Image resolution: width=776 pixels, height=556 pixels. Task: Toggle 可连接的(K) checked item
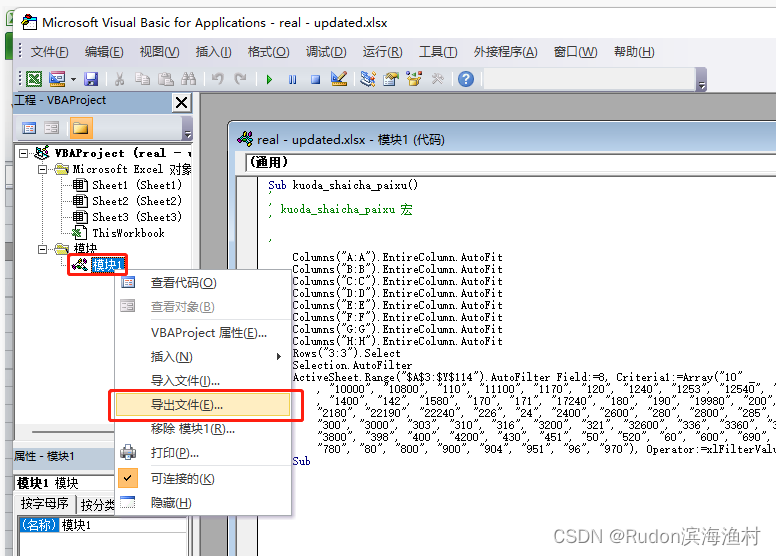click(203, 479)
